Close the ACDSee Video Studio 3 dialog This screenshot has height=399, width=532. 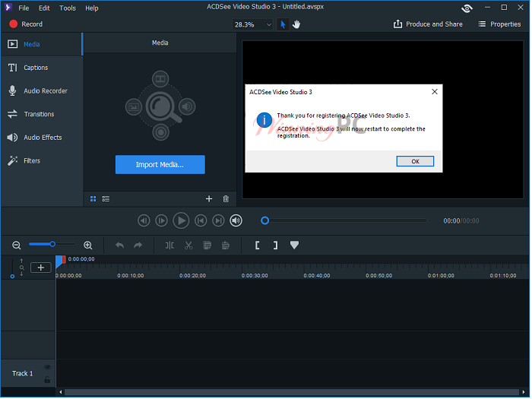tap(435, 92)
